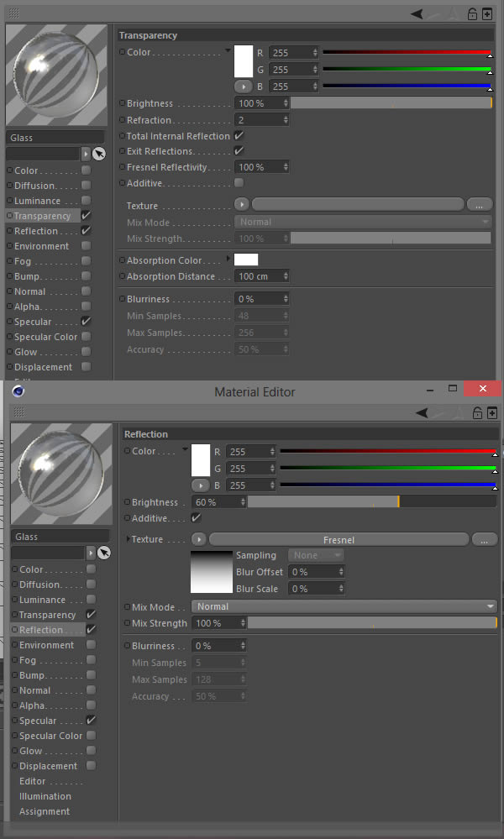Screen dimensions: 504x839
Task: Click layer picker cursor icon in Transparency panel
Action: pos(99,154)
